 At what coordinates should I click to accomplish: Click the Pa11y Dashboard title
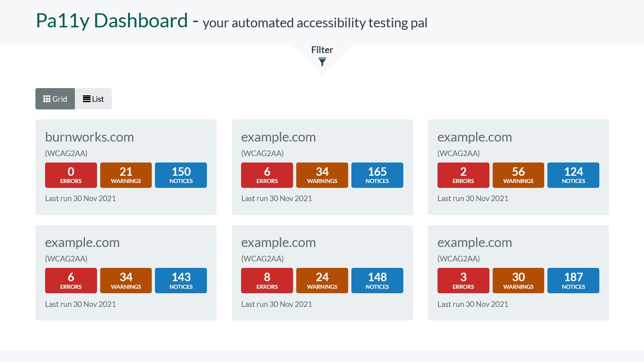112,21
